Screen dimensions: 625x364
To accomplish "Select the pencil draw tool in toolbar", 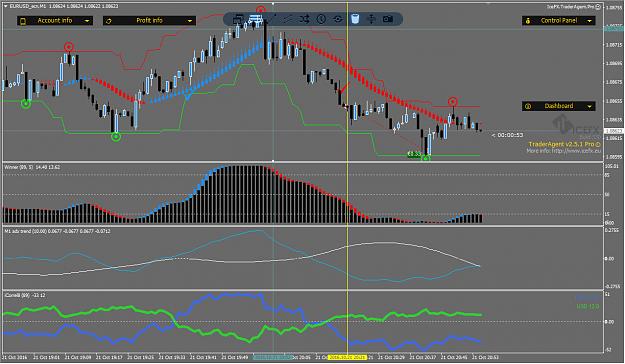I will (x=272, y=19).
